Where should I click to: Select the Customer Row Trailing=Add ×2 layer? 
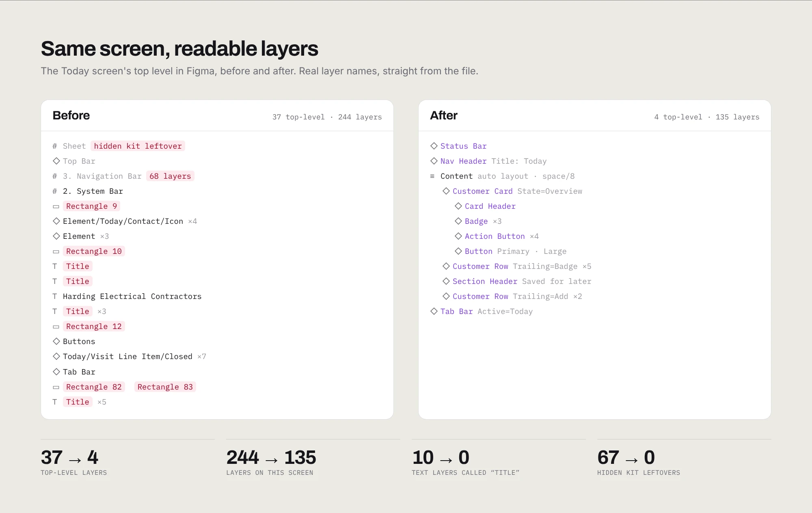tap(512, 297)
